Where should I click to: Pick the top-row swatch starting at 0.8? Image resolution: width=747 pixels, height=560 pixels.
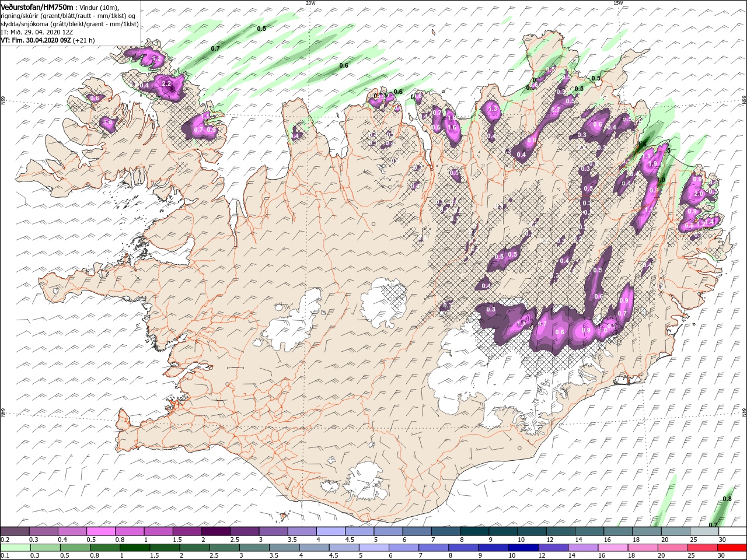coord(130,531)
